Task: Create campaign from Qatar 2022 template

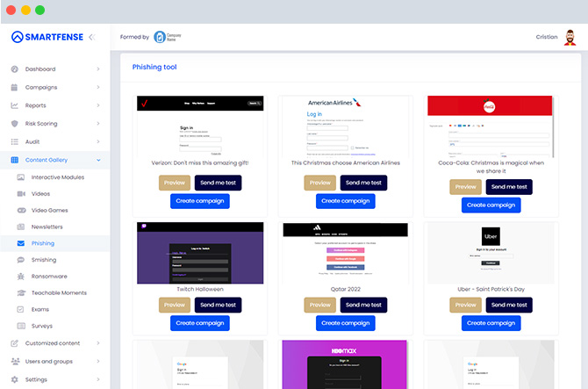Action: tap(346, 323)
